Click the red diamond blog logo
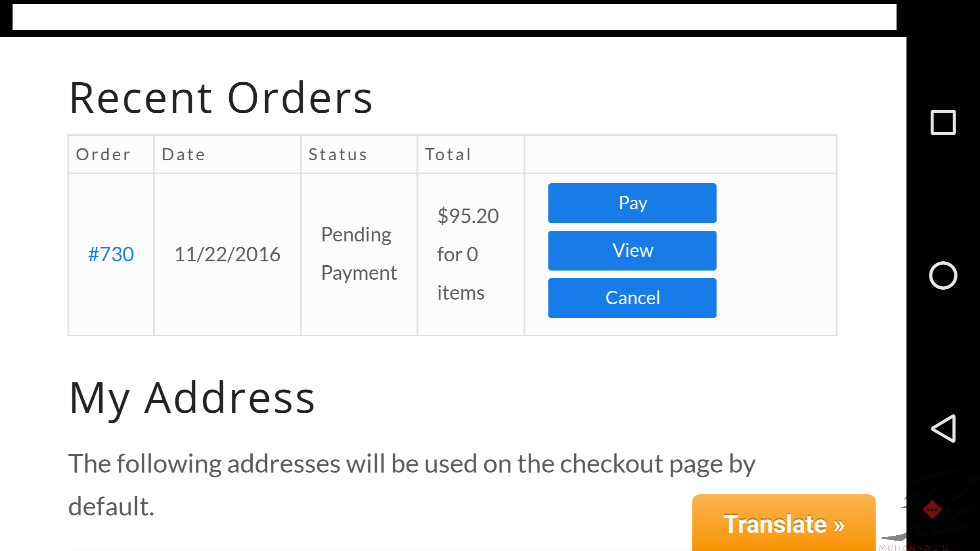Viewport: 980px width, 551px height. [932, 509]
